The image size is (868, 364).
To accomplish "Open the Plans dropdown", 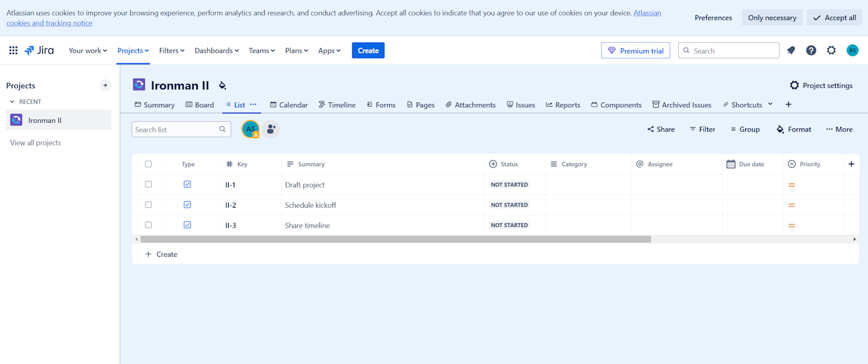I will click(x=296, y=51).
